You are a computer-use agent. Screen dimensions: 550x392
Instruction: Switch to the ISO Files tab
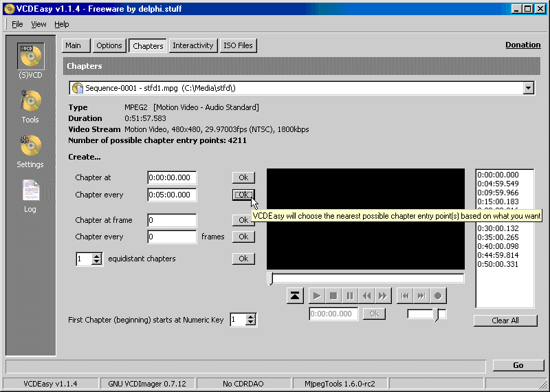click(x=238, y=45)
